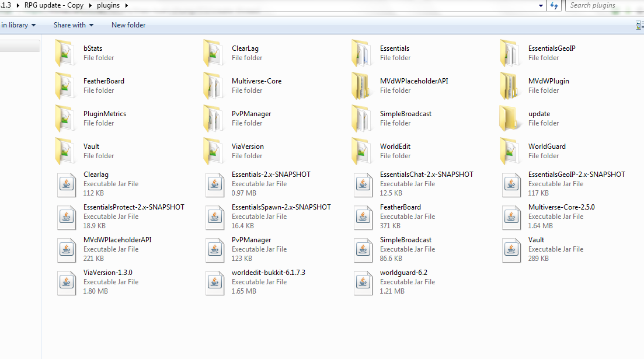Select the MVdWPlaceholderAPI jar file icon
The height and width of the screenshot is (359, 644).
tap(67, 250)
